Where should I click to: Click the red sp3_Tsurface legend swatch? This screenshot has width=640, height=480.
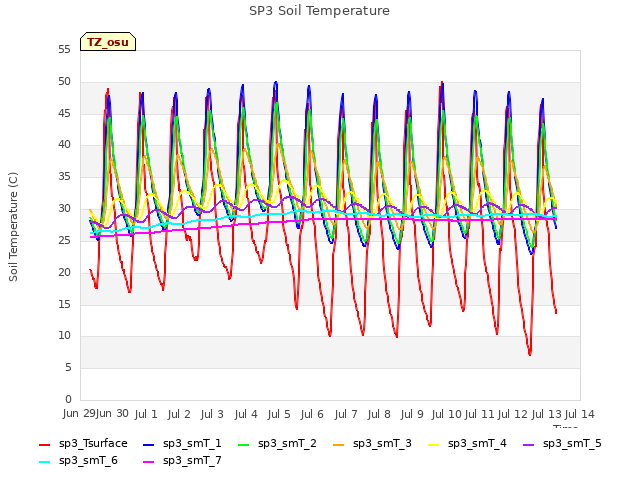(44, 444)
